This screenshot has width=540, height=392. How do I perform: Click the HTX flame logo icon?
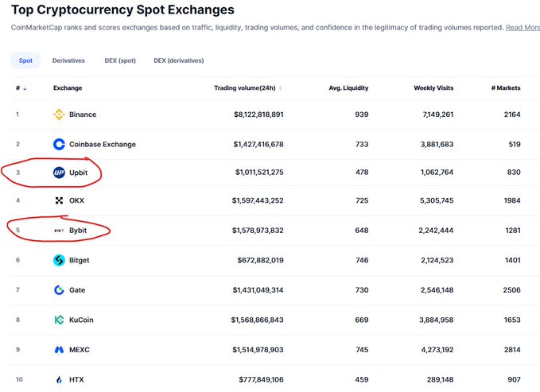coord(59,379)
